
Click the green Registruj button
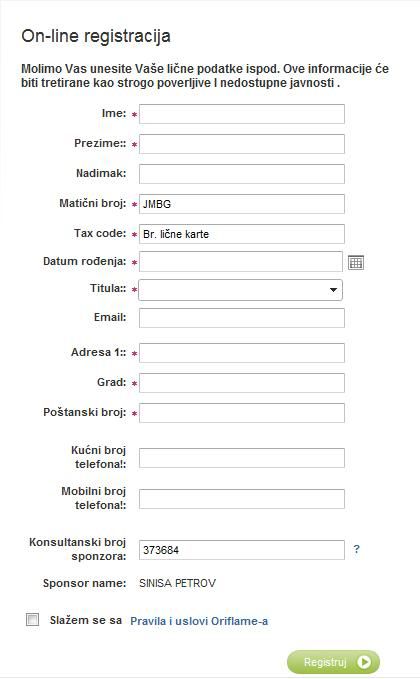[333, 662]
